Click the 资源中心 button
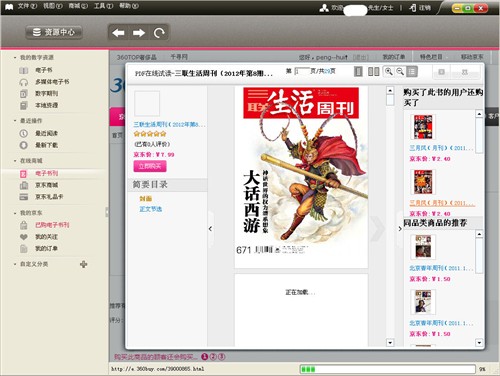 (x=54, y=32)
